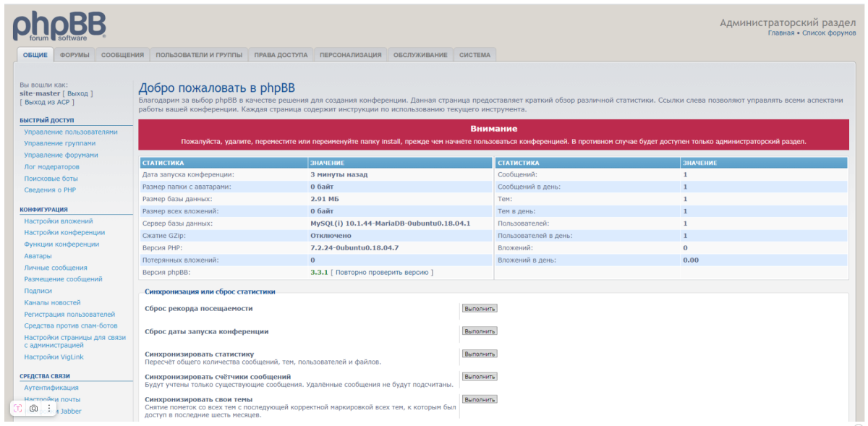The width and height of the screenshot is (868, 426).
Task: Click Повторно проверить версию link
Action: click(x=383, y=272)
